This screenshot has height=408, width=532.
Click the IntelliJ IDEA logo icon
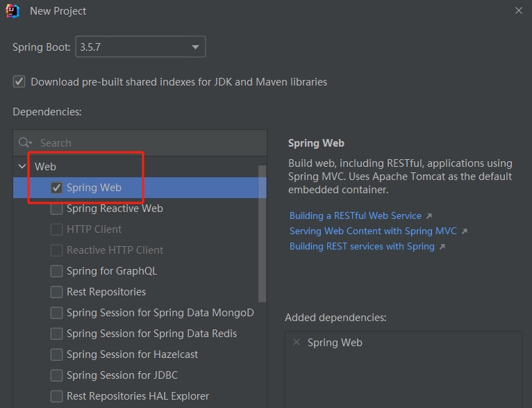click(13, 11)
